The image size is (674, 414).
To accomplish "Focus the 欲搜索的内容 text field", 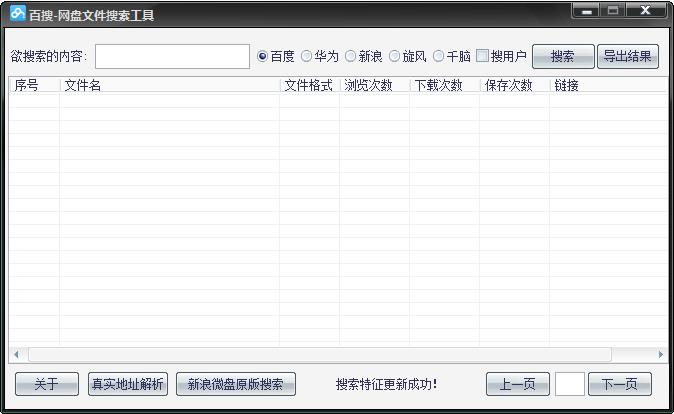I will click(x=172, y=56).
